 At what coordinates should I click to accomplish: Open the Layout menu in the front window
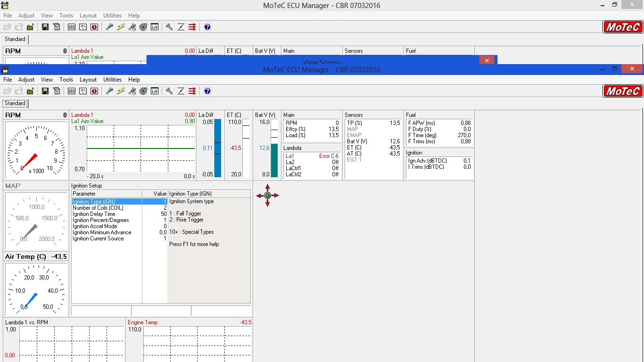pyautogui.click(x=88, y=80)
